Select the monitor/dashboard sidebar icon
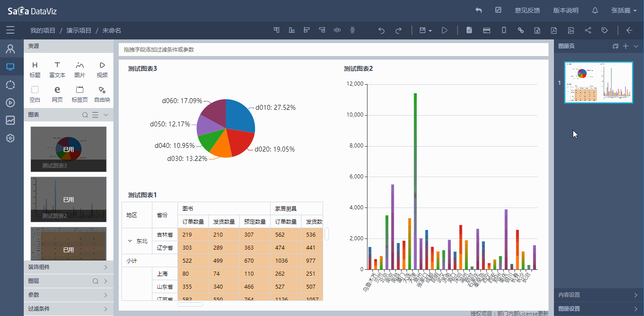This screenshot has height=316, width=644. tap(10, 67)
